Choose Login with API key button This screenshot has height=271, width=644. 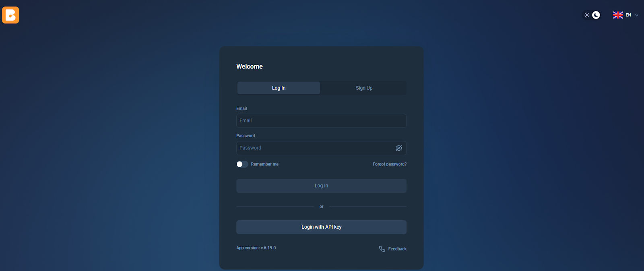click(x=321, y=227)
